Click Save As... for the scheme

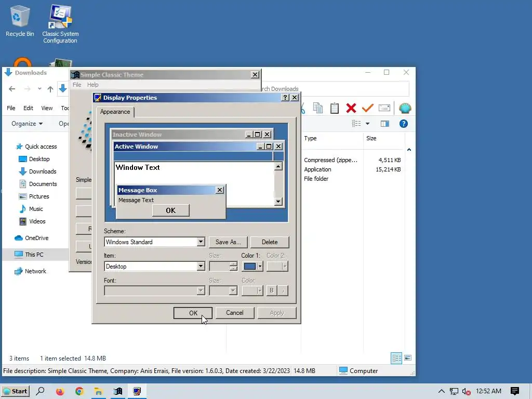coord(228,242)
